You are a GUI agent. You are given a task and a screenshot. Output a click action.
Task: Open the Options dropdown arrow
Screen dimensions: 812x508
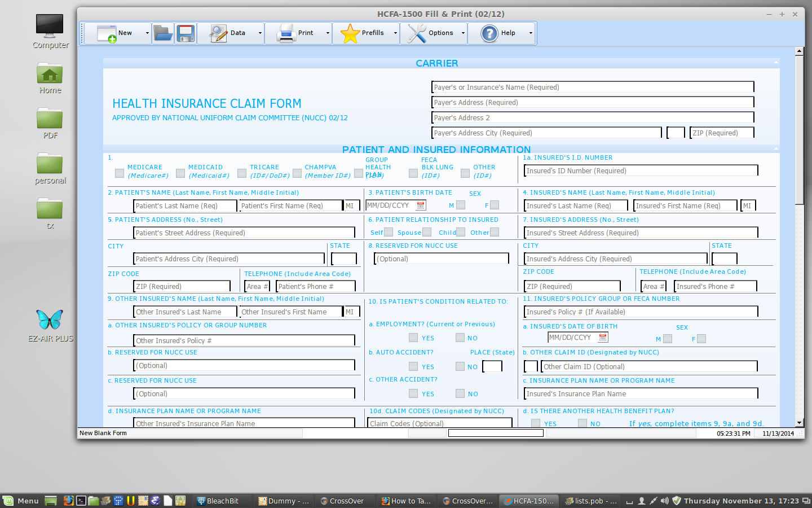463,33
